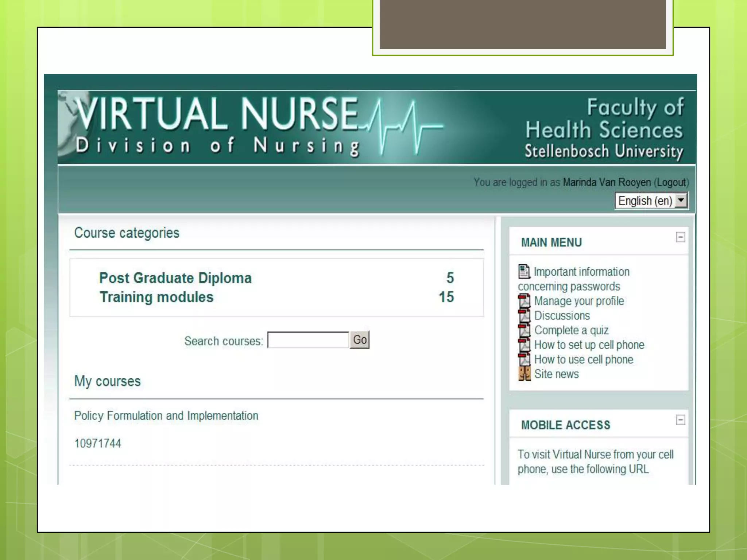
Task: Open the Marinda Van Rooyen profile link
Action: 607,182
